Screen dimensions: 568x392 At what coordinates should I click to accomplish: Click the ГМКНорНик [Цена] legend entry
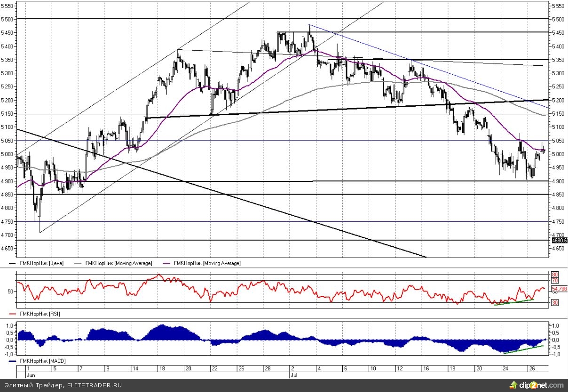[x=41, y=263]
